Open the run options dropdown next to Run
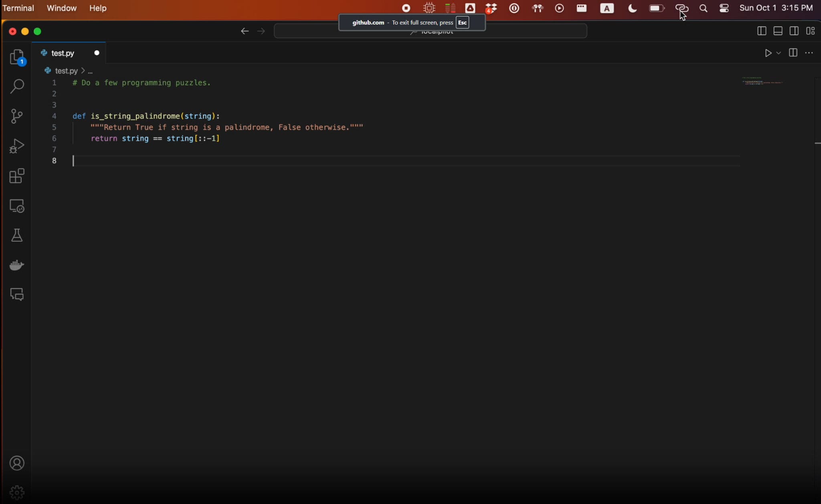This screenshot has width=821, height=504. click(778, 52)
